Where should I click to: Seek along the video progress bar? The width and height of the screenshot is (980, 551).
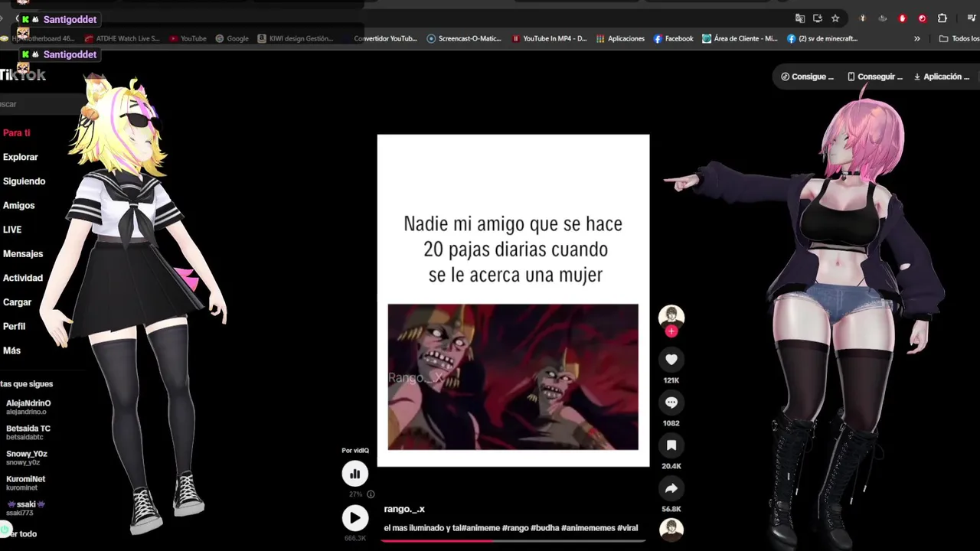click(x=513, y=540)
